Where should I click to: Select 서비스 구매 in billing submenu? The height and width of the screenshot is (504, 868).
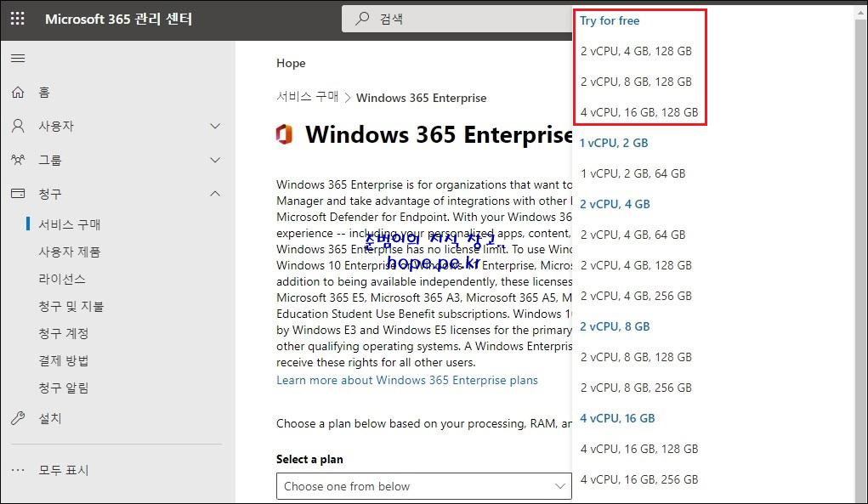[69, 224]
